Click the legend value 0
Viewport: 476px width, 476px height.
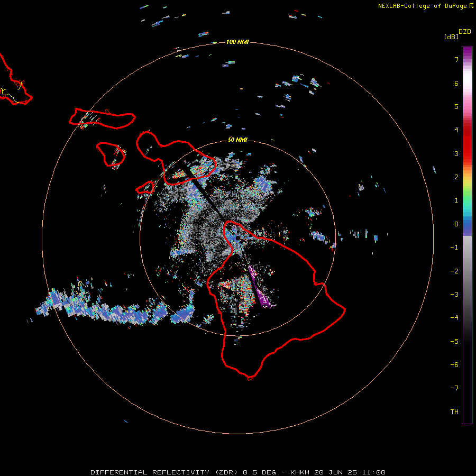456,224
